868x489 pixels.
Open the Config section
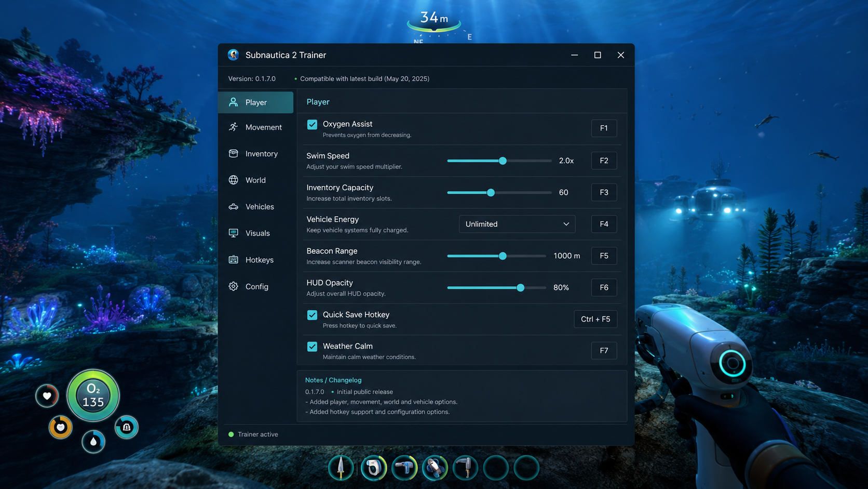coord(255,286)
